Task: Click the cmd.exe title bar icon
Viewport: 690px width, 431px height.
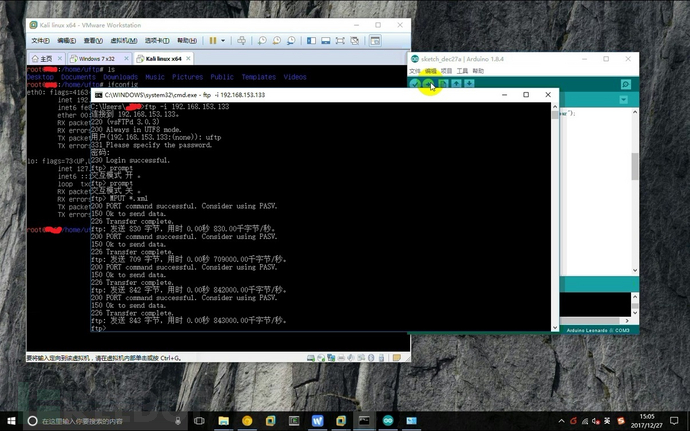Action: tap(99, 95)
